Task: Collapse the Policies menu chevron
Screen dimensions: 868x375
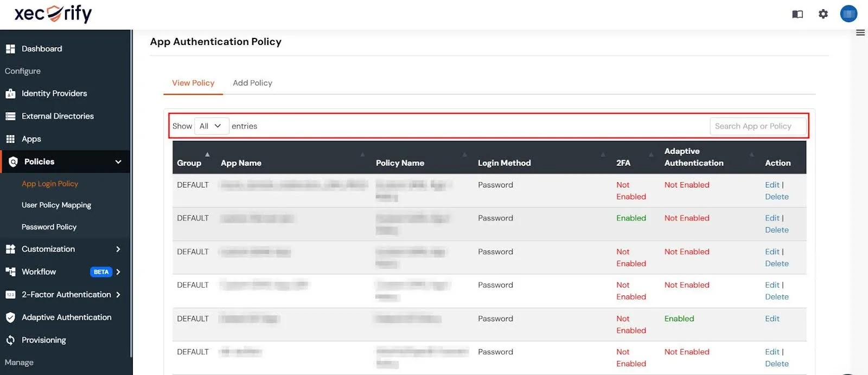Action: coord(118,161)
